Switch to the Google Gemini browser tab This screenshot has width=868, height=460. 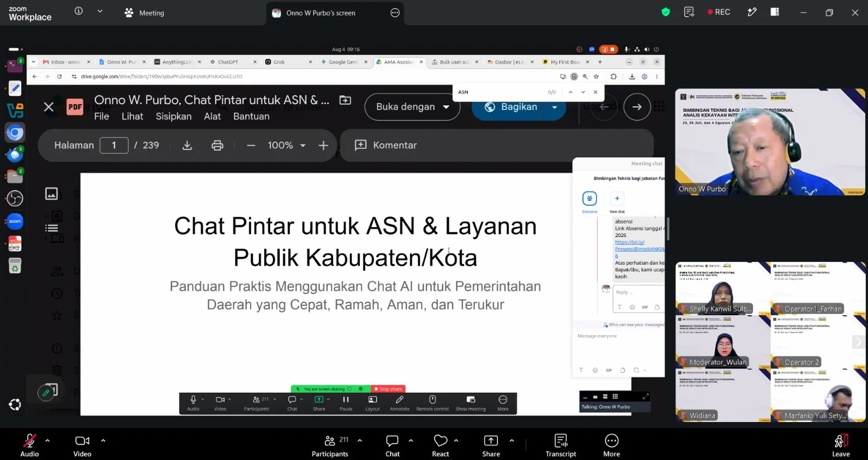click(343, 62)
